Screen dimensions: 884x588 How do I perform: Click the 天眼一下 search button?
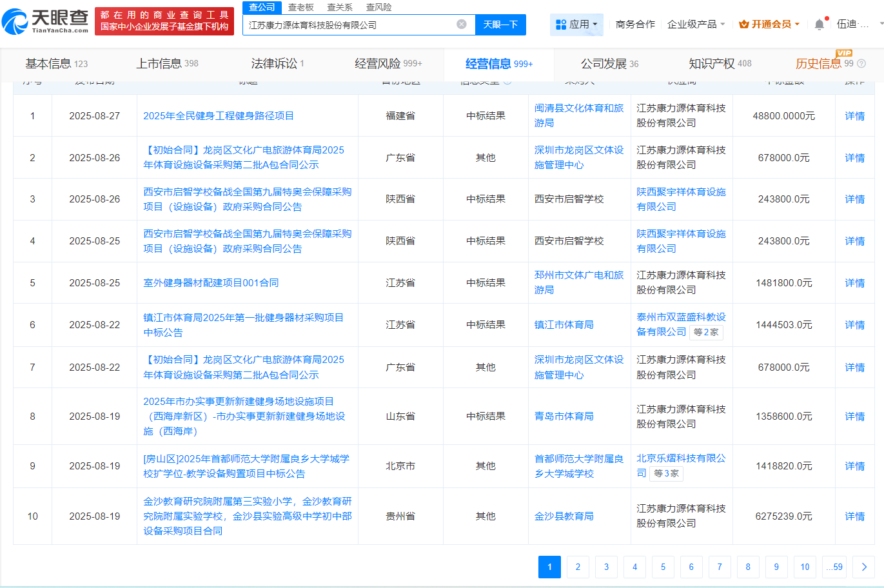click(x=500, y=24)
